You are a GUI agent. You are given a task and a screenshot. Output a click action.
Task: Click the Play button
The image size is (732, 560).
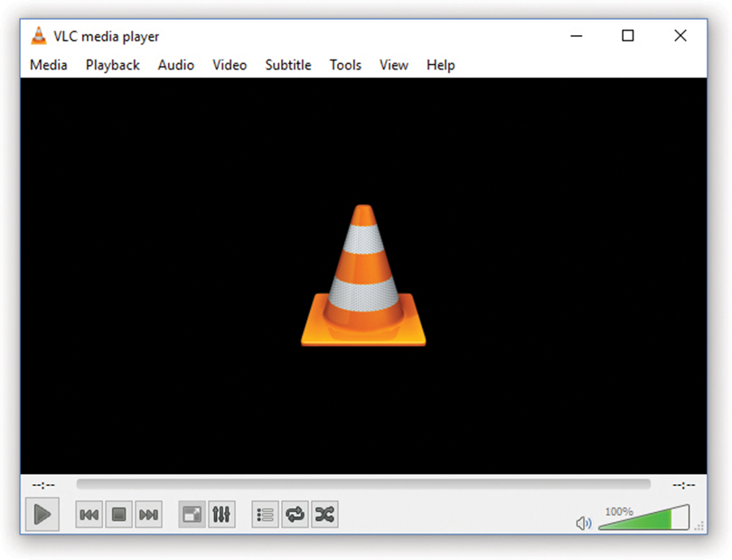point(42,514)
